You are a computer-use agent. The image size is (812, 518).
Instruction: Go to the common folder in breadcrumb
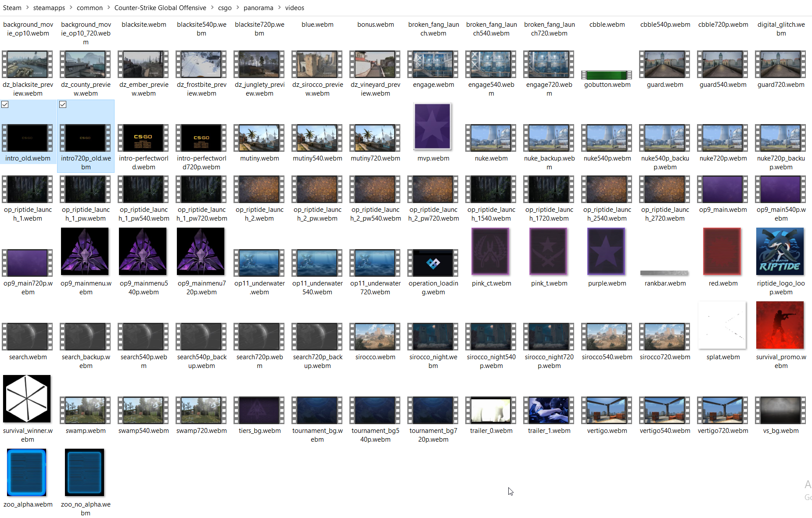coord(90,7)
